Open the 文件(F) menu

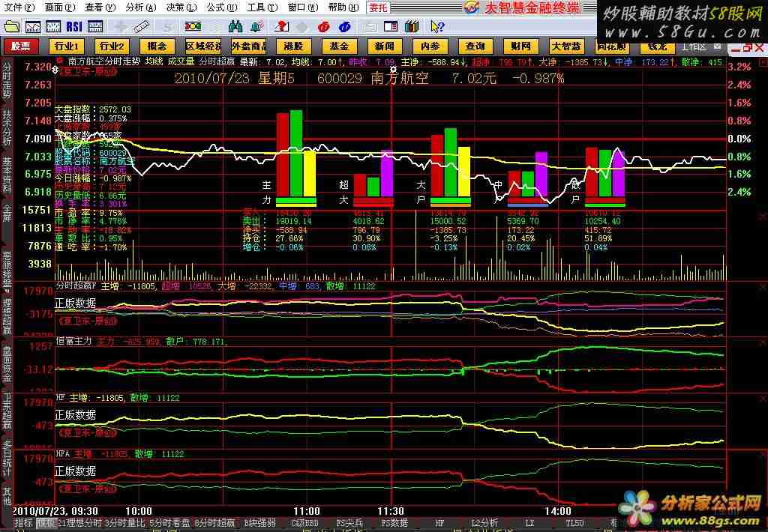click(x=19, y=7)
